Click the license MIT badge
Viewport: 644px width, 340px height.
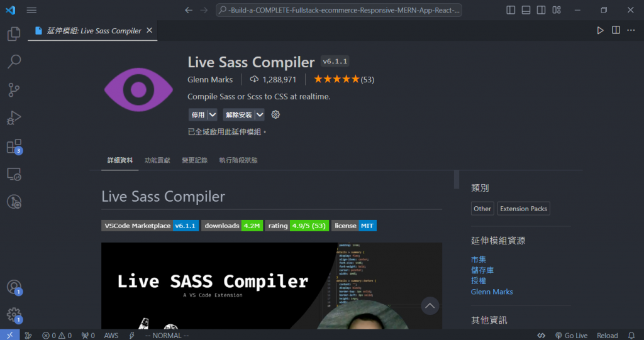pyautogui.click(x=354, y=226)
